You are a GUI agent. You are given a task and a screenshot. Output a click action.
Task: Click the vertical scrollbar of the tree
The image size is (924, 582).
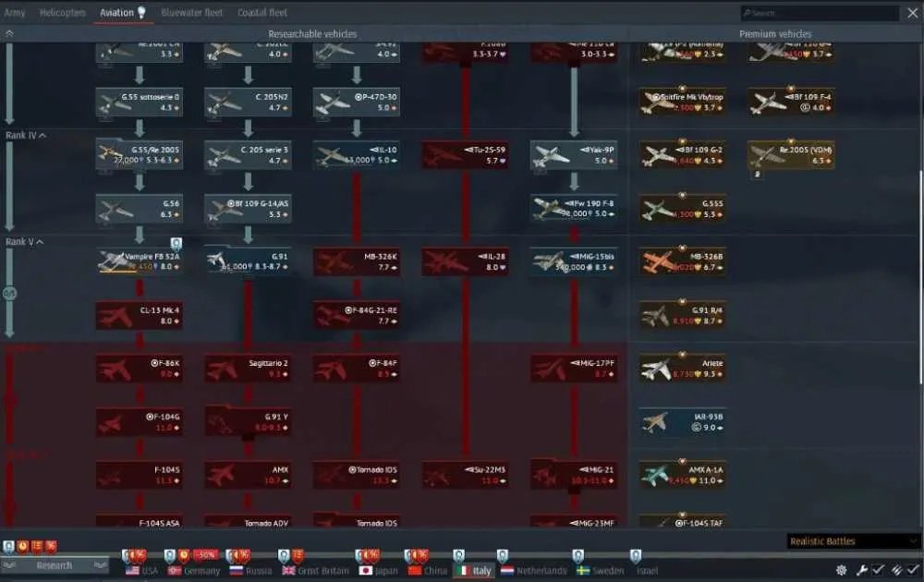[x=921, y=277]
